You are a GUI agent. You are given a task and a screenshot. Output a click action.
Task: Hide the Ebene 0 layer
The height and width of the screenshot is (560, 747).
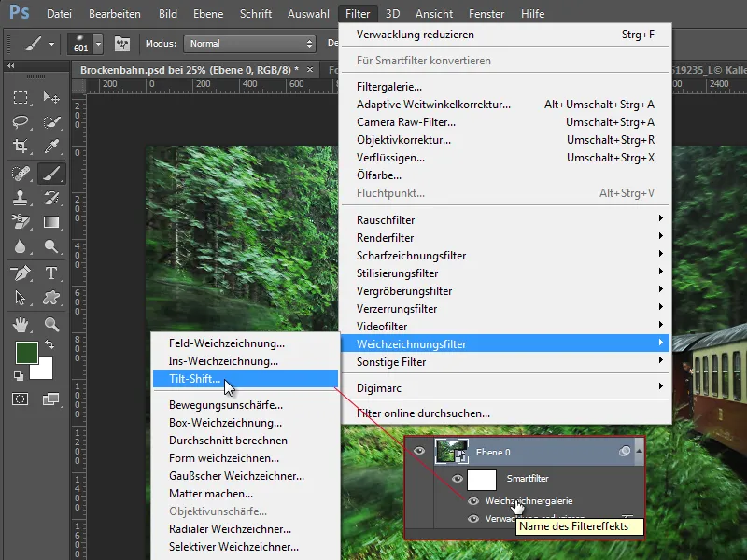pos(419,451)
